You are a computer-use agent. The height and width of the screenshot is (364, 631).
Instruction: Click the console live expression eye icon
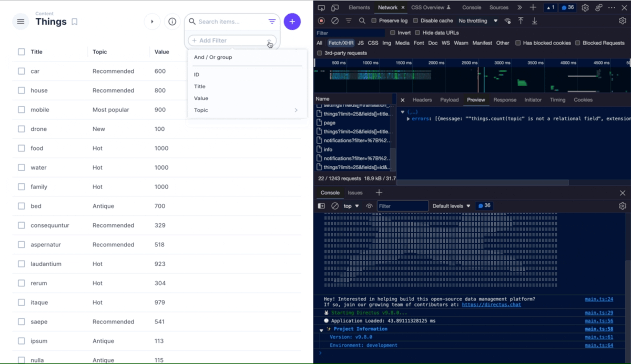369,206
